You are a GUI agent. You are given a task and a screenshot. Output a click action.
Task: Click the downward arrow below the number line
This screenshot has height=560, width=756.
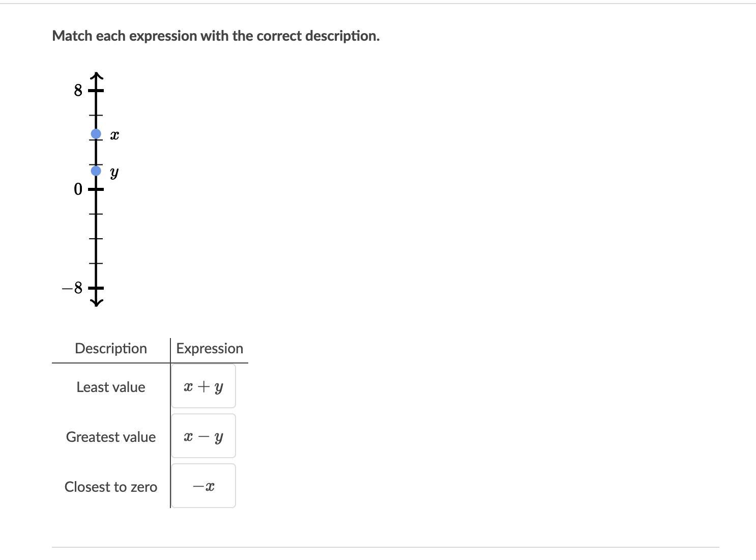click(96, 303)
